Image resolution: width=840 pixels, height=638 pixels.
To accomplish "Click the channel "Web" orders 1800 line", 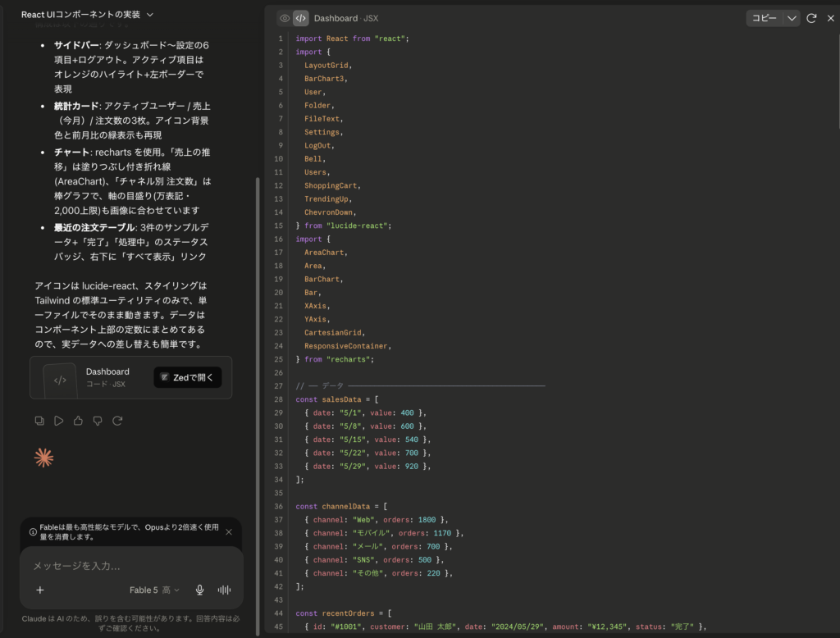I will point(376,520).
